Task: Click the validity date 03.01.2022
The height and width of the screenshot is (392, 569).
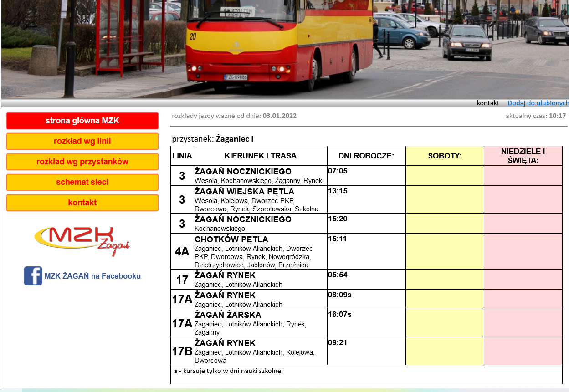Action: coord(280,116)
